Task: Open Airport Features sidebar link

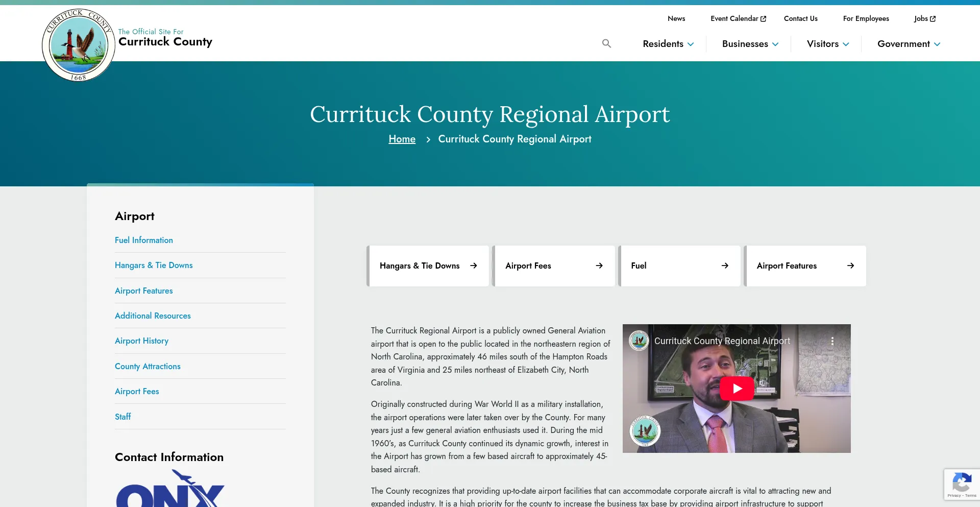Action: [x=144, y=291]
